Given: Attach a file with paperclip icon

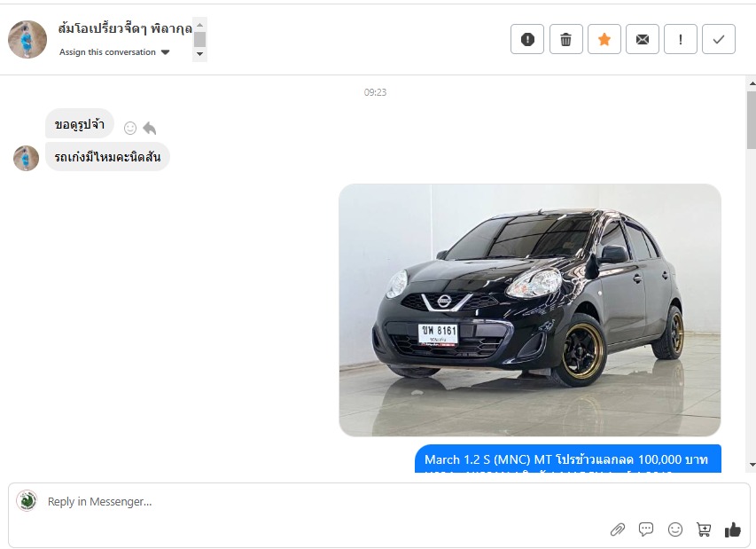Looking at the screenshot, I should coord(617,529).
